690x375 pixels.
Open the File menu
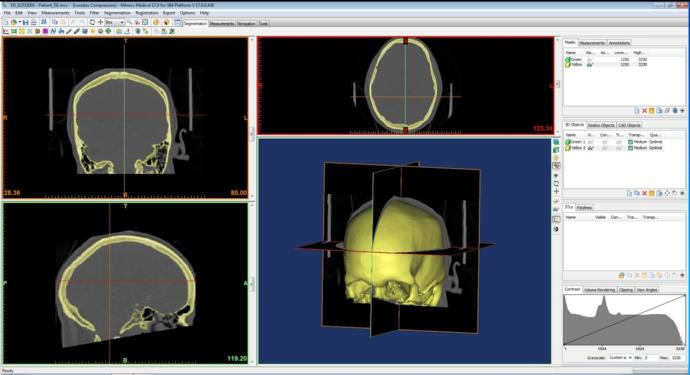[x=7, y=13]
